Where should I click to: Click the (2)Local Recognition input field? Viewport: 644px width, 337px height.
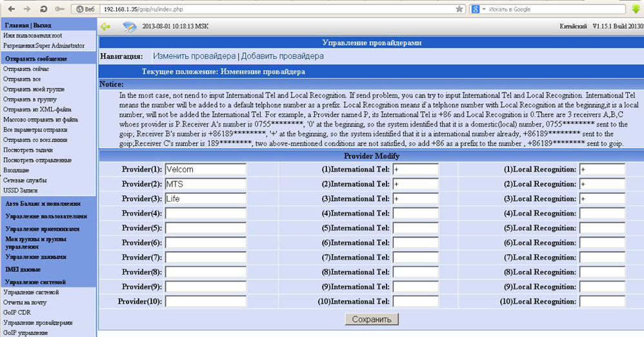(602, 184)
